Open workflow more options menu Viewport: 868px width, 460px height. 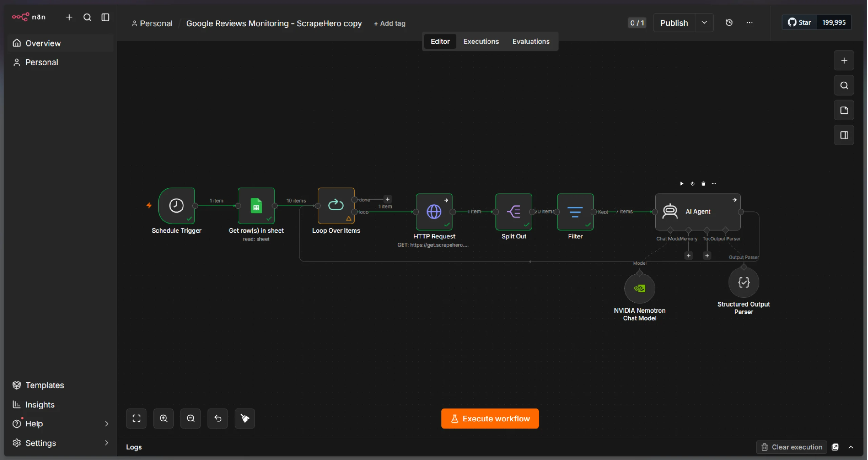click(750, 23)
